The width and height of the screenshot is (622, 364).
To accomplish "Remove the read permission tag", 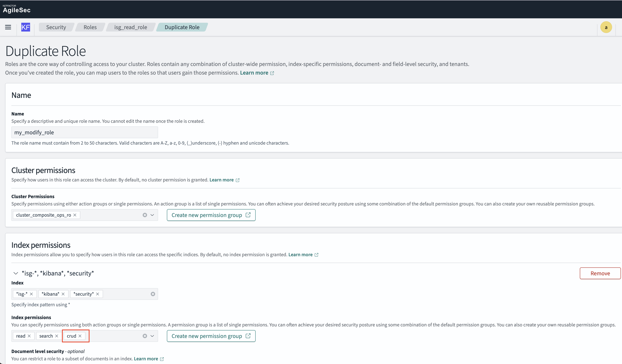I will pos(29,336).
